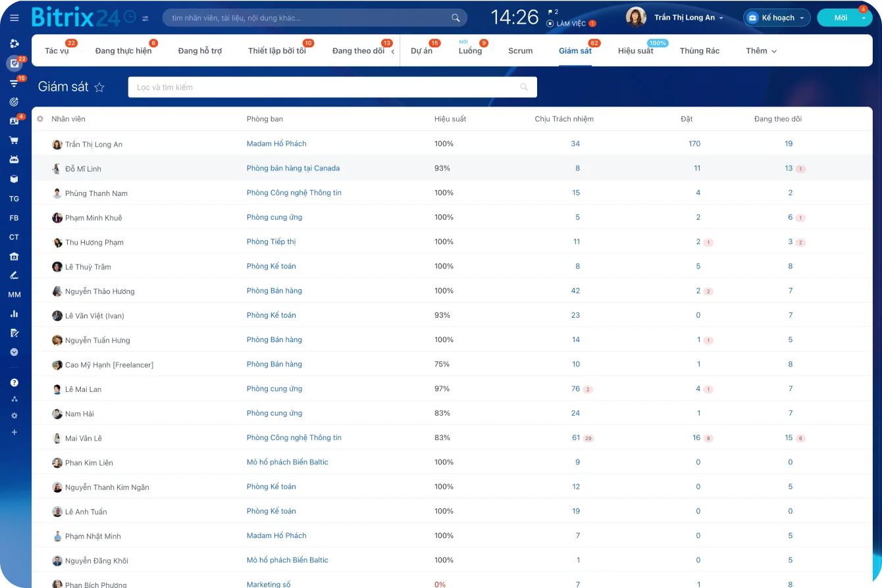Open the contact card CRM sidebar icon
The height and width of the screenshot is (588, 882).
(x=14, y=121)
